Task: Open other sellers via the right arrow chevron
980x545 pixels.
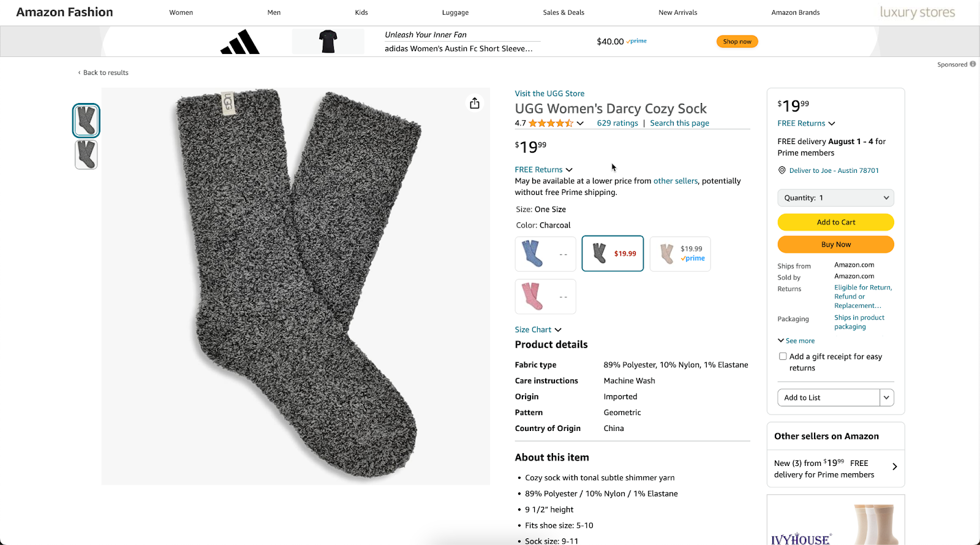Action: point(894,466)
